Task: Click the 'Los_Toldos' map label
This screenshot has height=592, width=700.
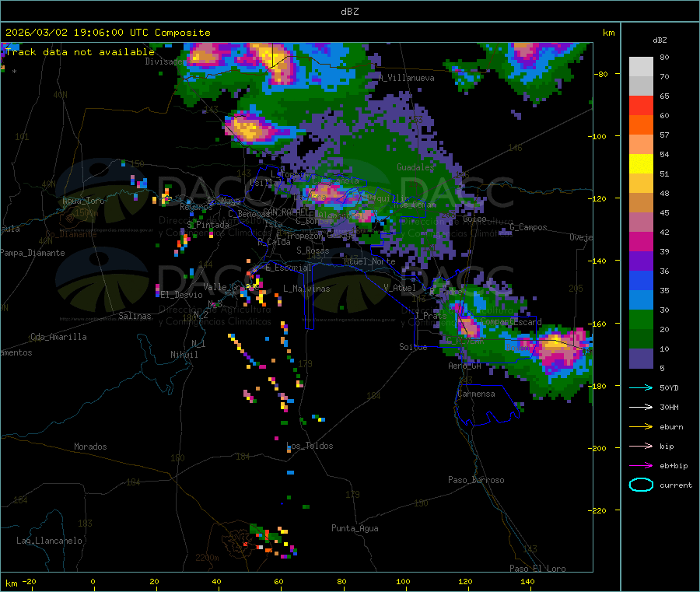Action: click(310, 446)
